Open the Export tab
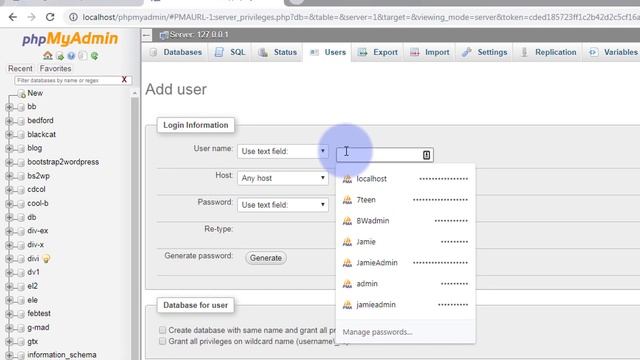Image resolution: width=640 pixels, height=360 pixels. (378, 52)
